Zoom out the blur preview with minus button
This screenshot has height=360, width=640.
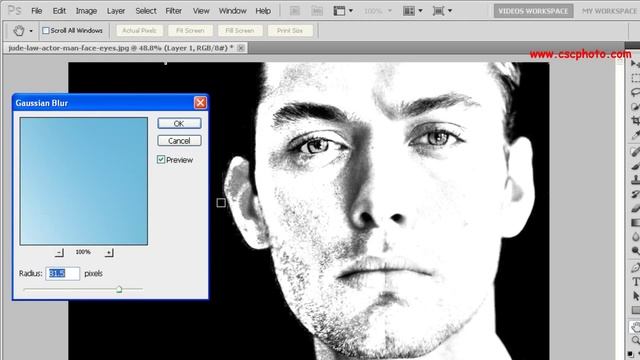click(x=60, y=253)
